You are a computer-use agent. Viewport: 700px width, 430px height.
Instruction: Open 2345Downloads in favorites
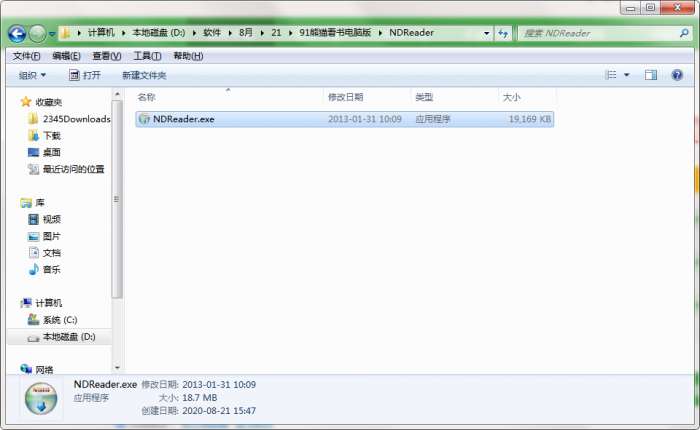(76, 119)
